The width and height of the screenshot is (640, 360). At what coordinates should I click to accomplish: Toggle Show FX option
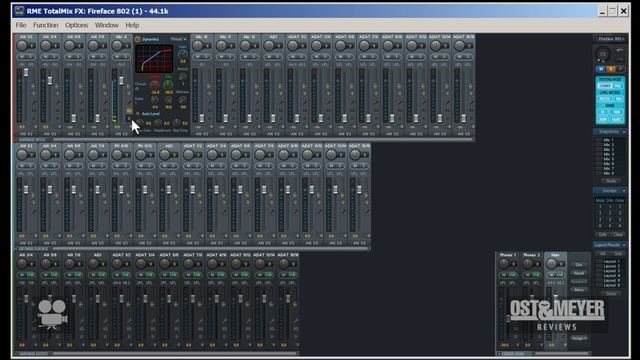[603, 112]
